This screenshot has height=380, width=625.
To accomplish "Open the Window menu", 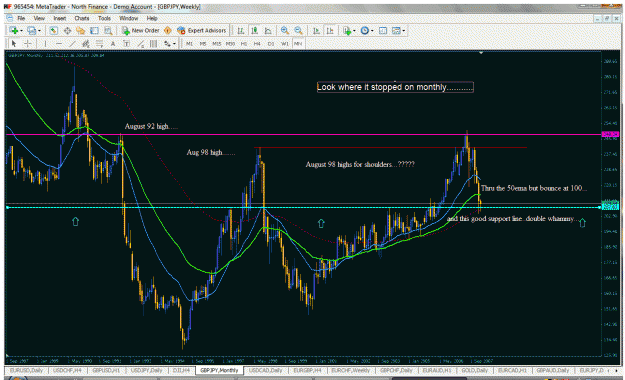I will pyautogui.click(x=128, y=18).
